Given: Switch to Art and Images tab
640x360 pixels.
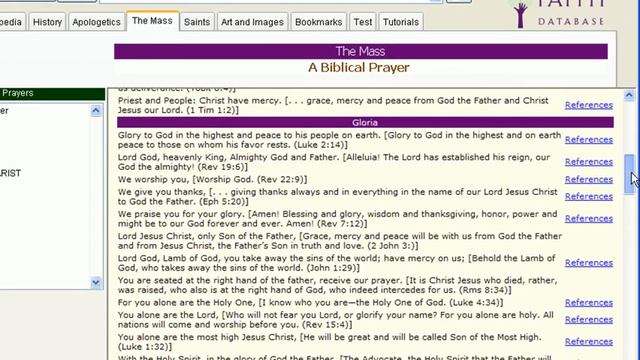Looking at the screenshot, I should point(252,22).
